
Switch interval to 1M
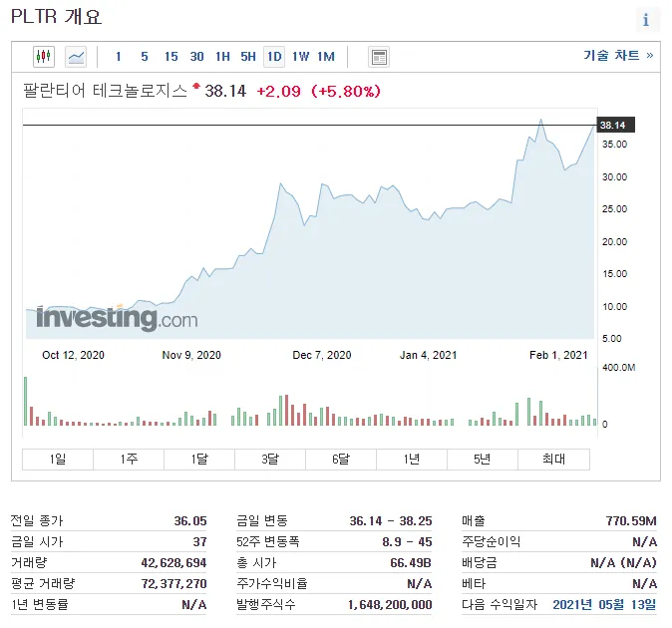(x=326, y=57)
